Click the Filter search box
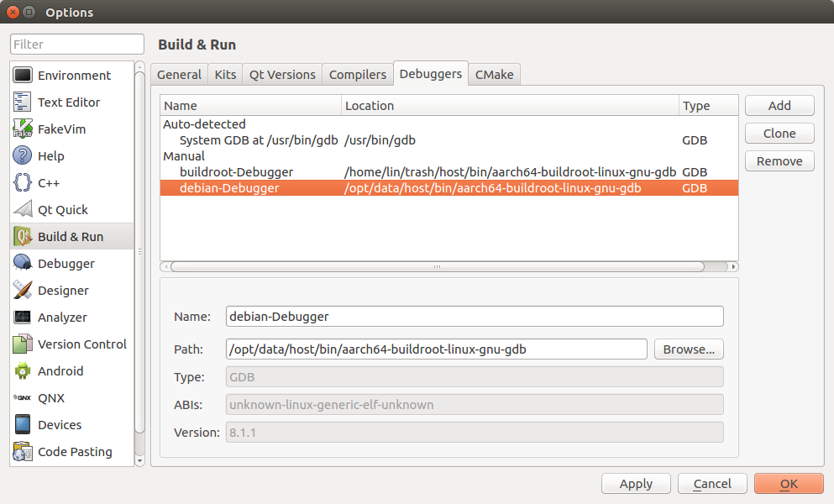Viewport: 834px width, 504px height. (77, 45)
